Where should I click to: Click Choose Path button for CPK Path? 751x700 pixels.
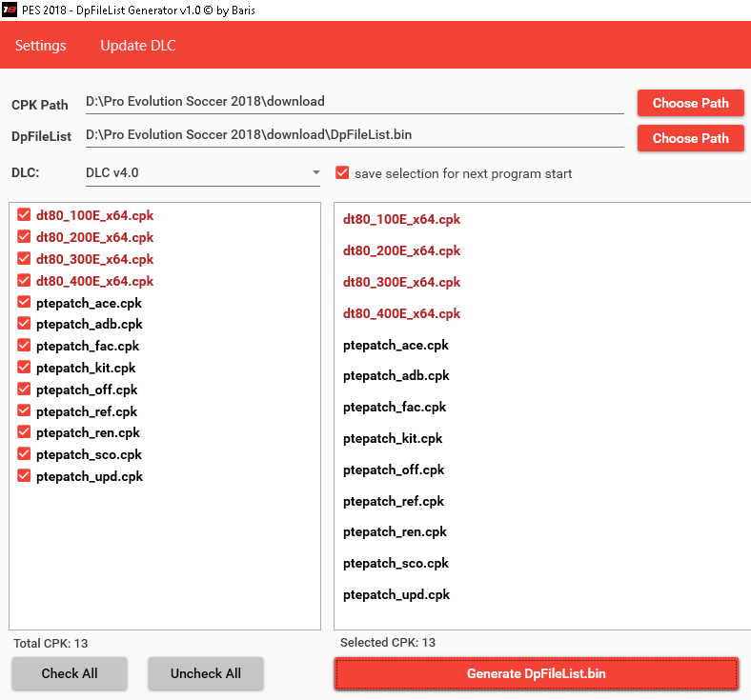pos(690,103)
